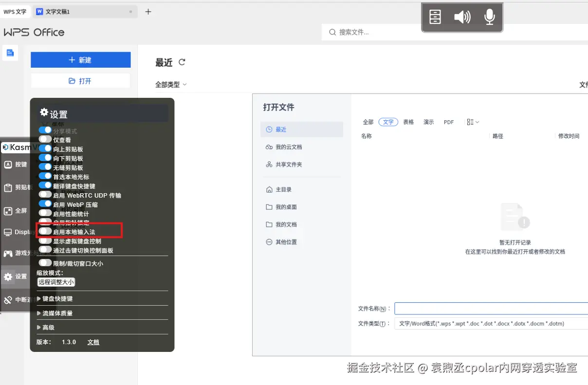Toggle 全屏 fullscreen mode in KasmVNC
This screenshot has width=588, height=385.
15,211
